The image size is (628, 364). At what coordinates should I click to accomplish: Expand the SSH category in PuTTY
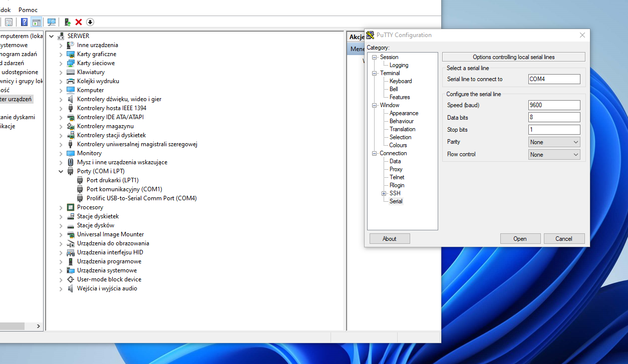tap(384, 193)
